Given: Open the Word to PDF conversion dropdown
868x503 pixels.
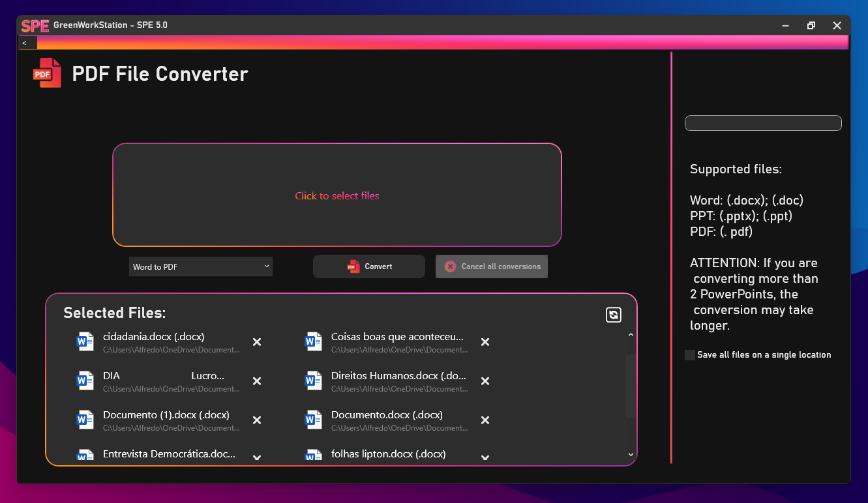Looking at the screenshot, I should pos(201,266).
